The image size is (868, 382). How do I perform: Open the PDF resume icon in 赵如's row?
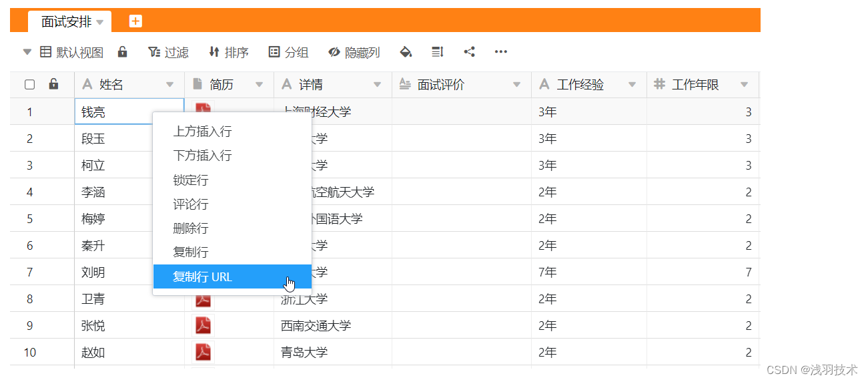[x=203, y=352]
